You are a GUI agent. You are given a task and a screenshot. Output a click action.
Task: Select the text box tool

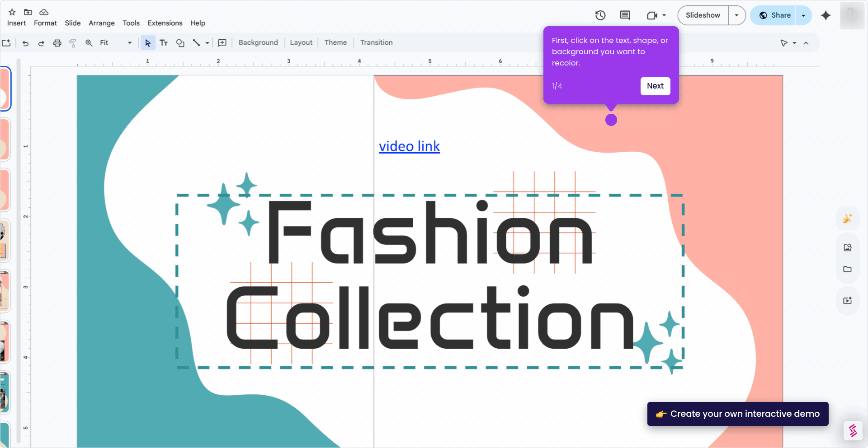point(164,43)
